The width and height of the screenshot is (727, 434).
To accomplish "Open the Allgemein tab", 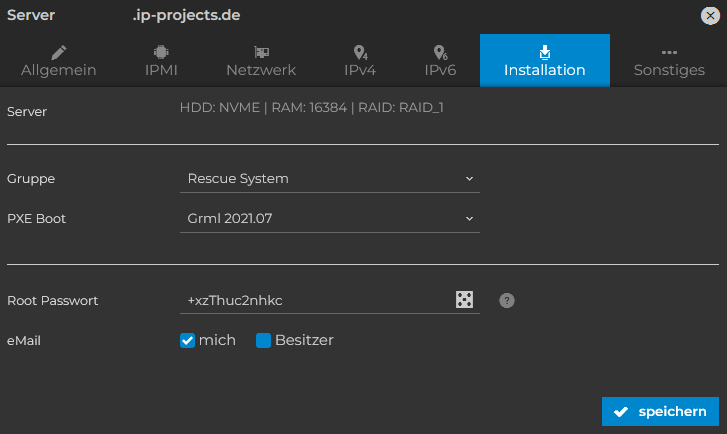I will pos(59,60).
